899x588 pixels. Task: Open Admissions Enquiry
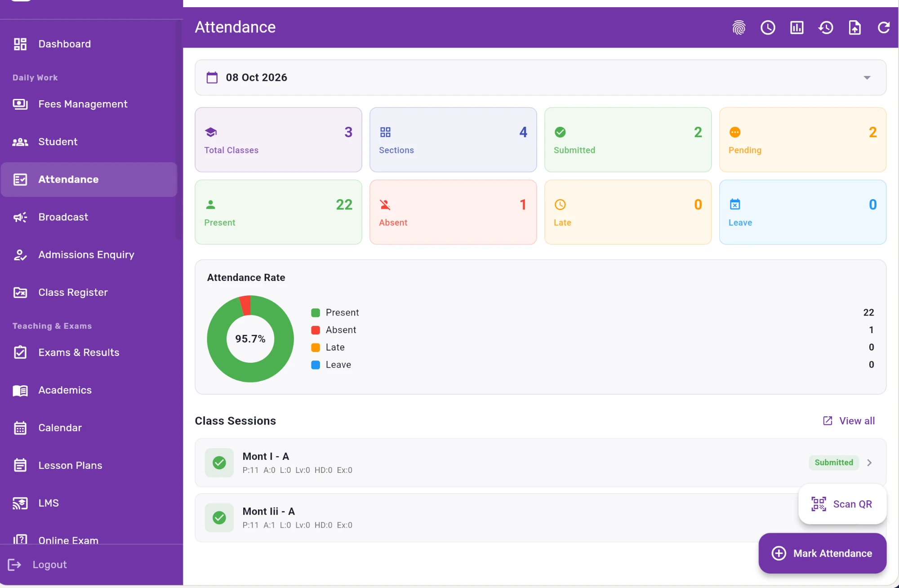pyautogui.click(x=89, y=255)
